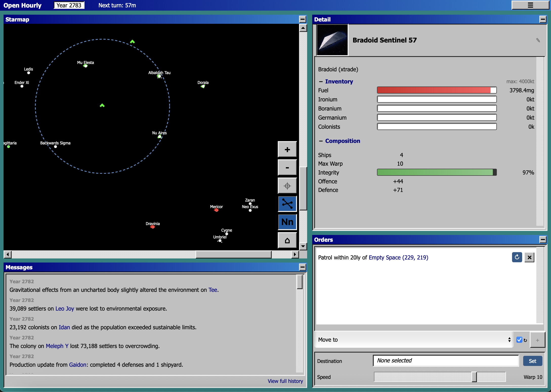Click the warp Speed slider handle
The image size is (551, 392).
pyautogui.click(x=474, y=377)
